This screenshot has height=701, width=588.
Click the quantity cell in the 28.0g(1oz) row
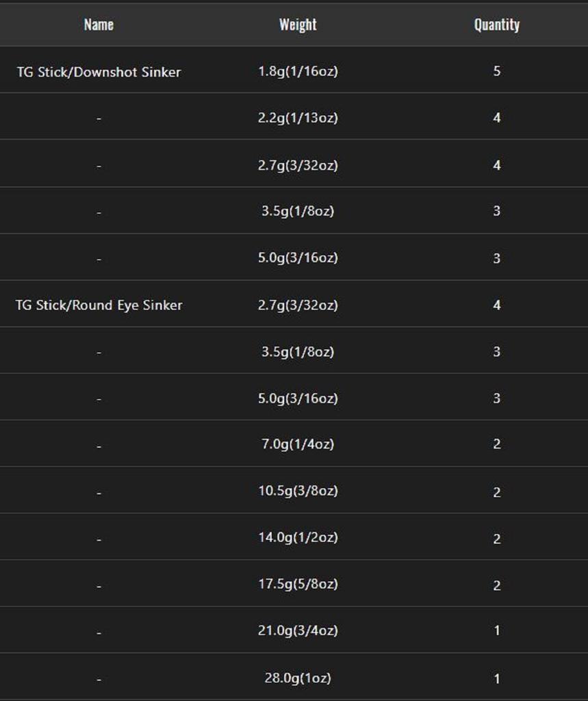(496, 678)
